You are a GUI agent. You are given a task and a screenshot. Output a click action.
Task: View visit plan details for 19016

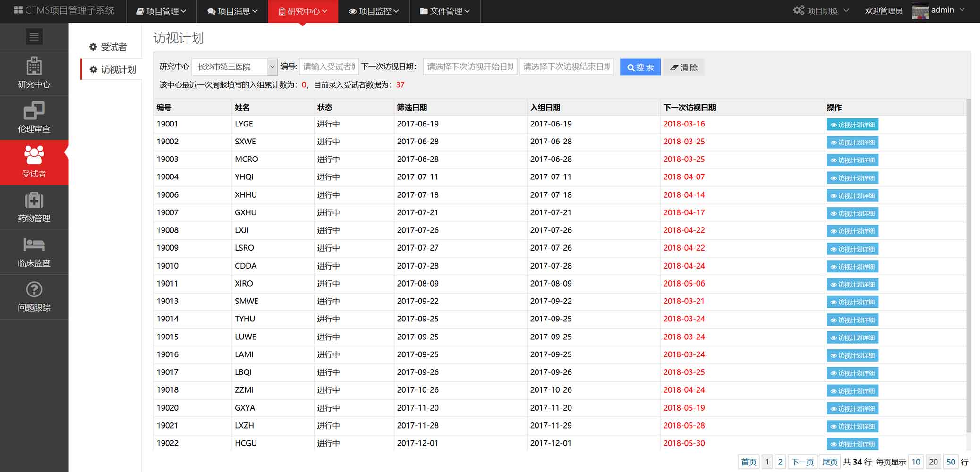pyautogui.click(x=852, y=355)
